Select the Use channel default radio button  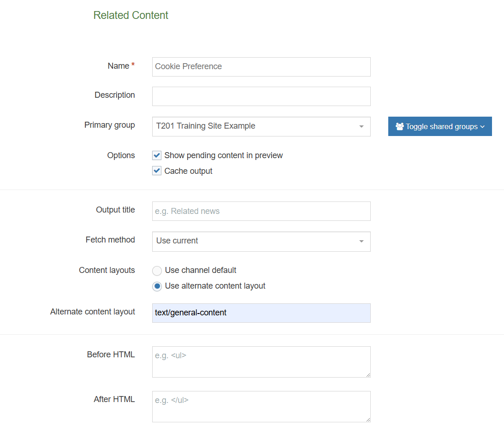pos(157,271)
